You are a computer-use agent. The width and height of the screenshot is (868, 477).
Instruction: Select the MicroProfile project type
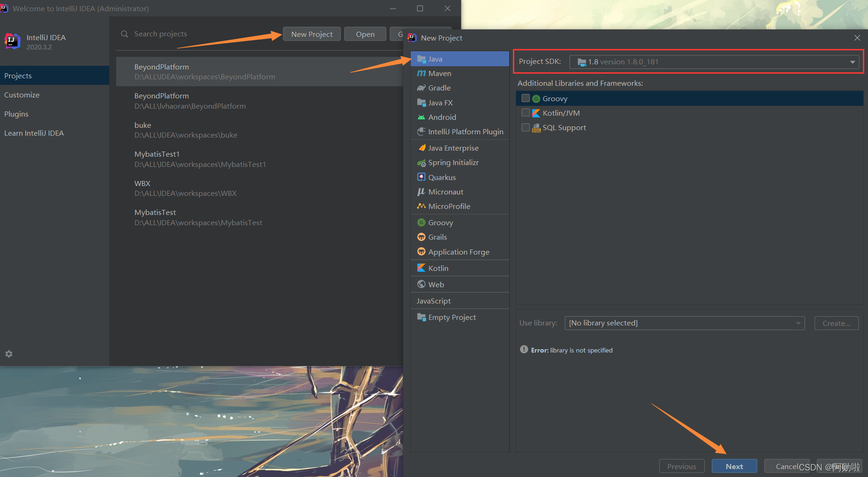460,206
